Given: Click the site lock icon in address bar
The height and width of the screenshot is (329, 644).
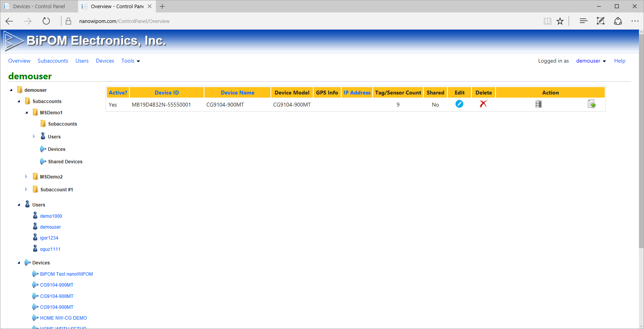Looking at the screenshot, I should coord(68,21).
